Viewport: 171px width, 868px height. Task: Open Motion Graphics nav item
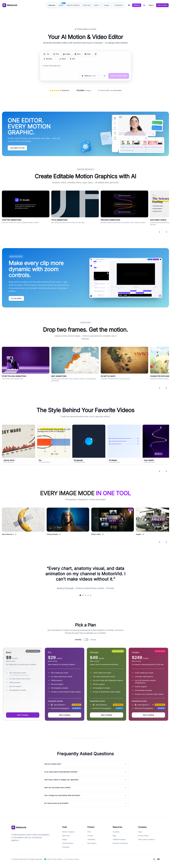pos(73,5)
